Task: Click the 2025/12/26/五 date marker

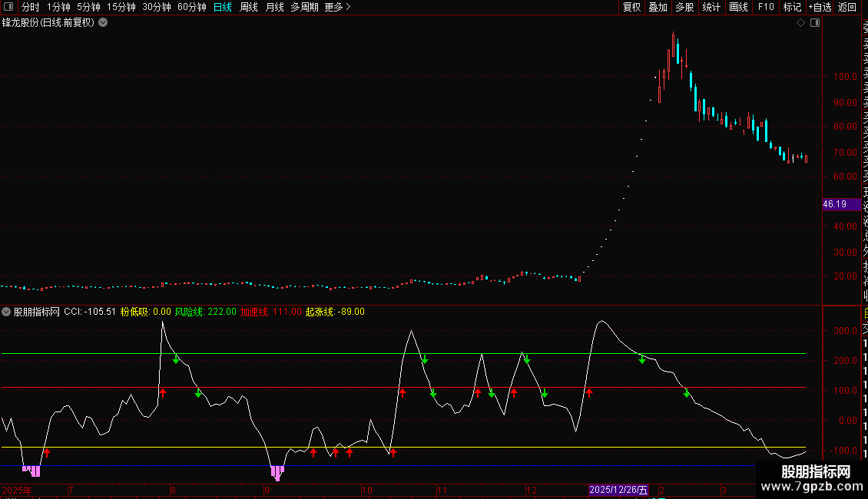Action: pos(618,490)
